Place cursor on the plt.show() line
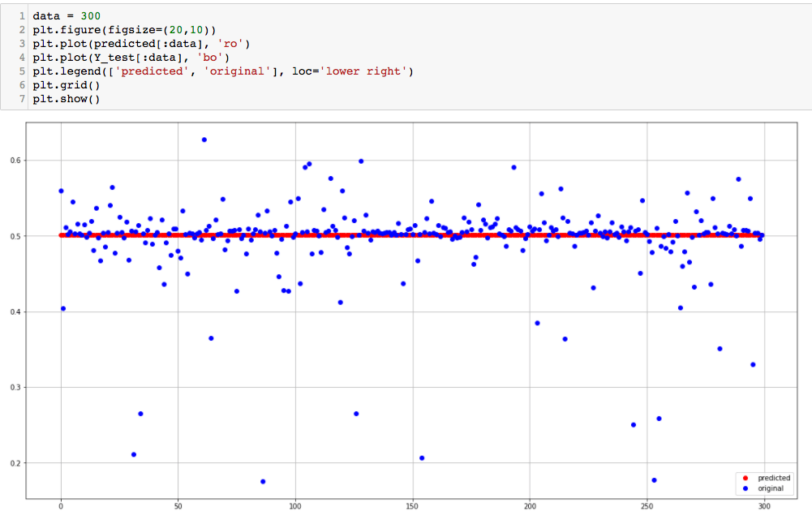This screenshot has height=520, width=812. pos(67,99)
